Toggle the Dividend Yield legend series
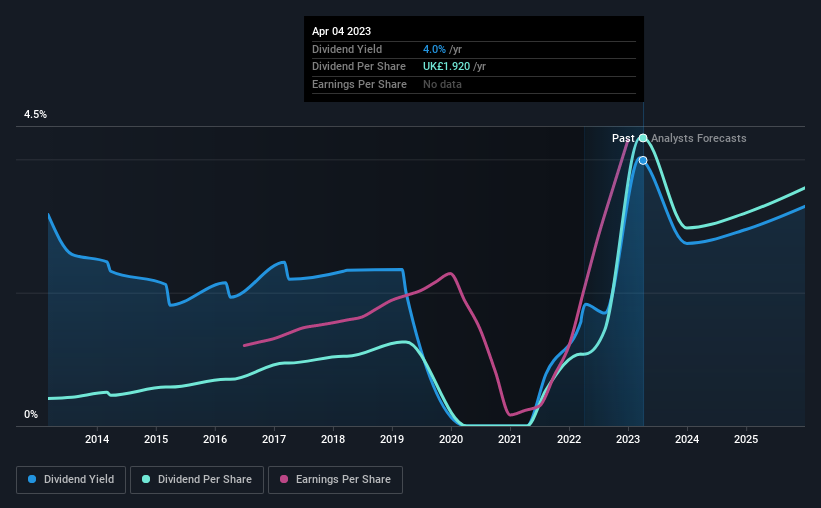Screen dimensions: 821x508 tap(71, 480)
